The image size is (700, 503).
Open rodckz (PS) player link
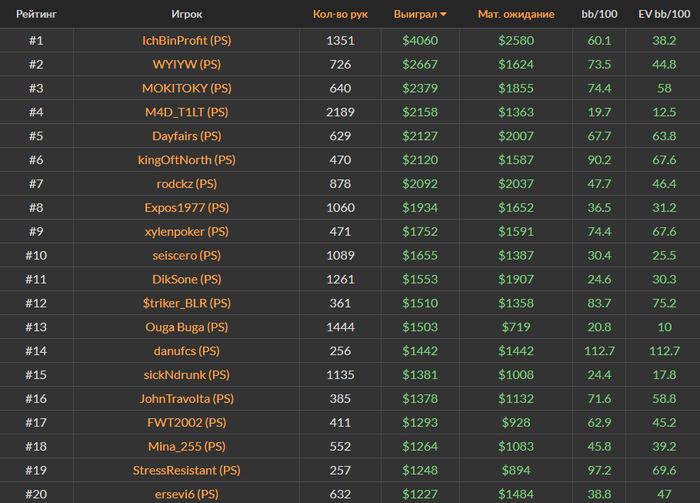coord(186,184)
